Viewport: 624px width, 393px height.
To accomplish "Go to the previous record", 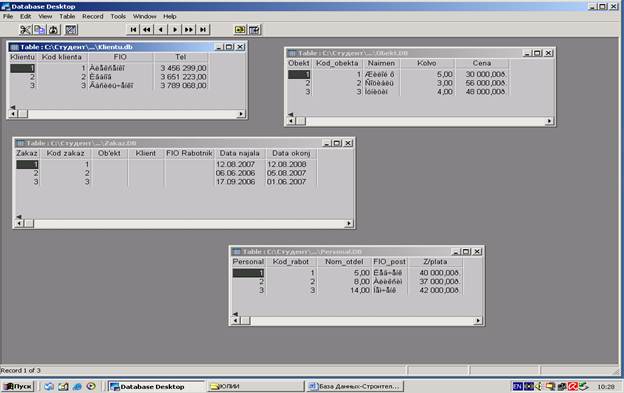I will pyautogui.click(x=161, y=29).
